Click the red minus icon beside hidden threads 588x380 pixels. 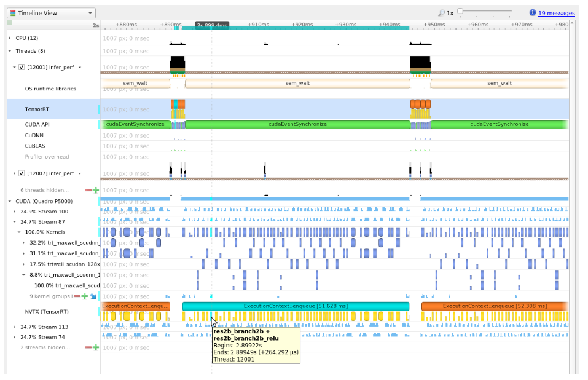click(88, 191)
